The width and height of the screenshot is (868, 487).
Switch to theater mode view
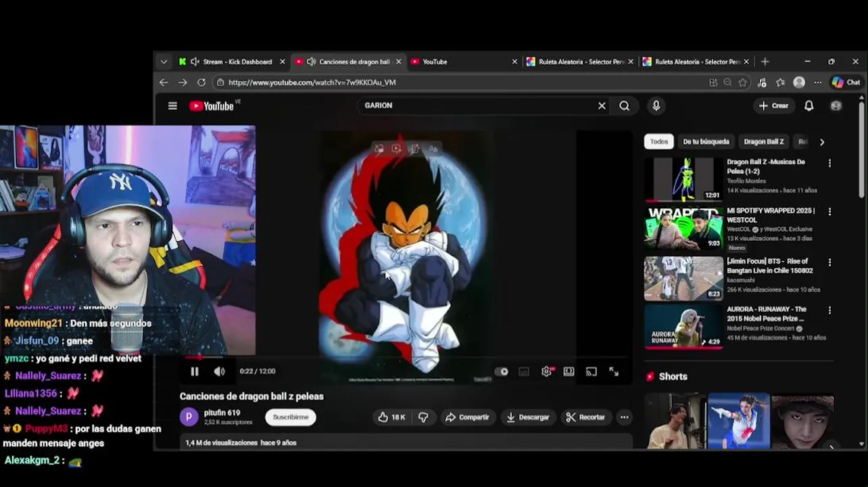[x=569, y=371]
